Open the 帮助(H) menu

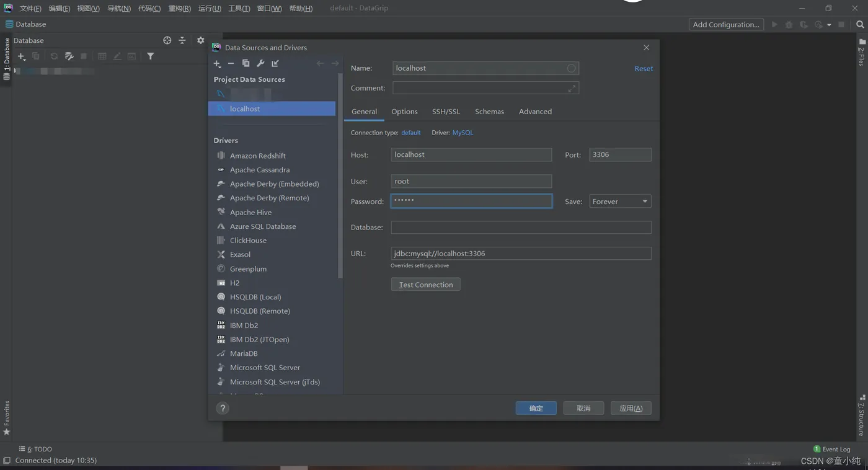tap(301, 9)
